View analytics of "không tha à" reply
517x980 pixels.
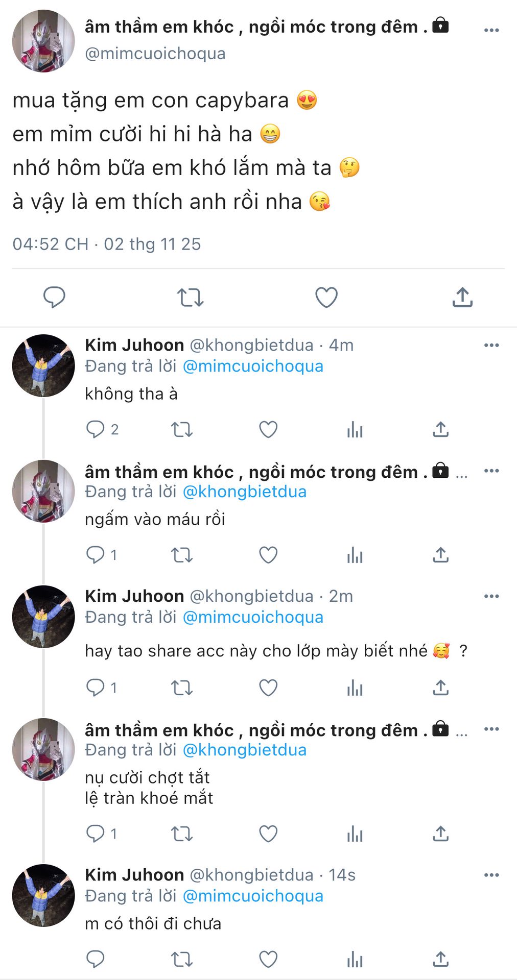click(355, 430)
